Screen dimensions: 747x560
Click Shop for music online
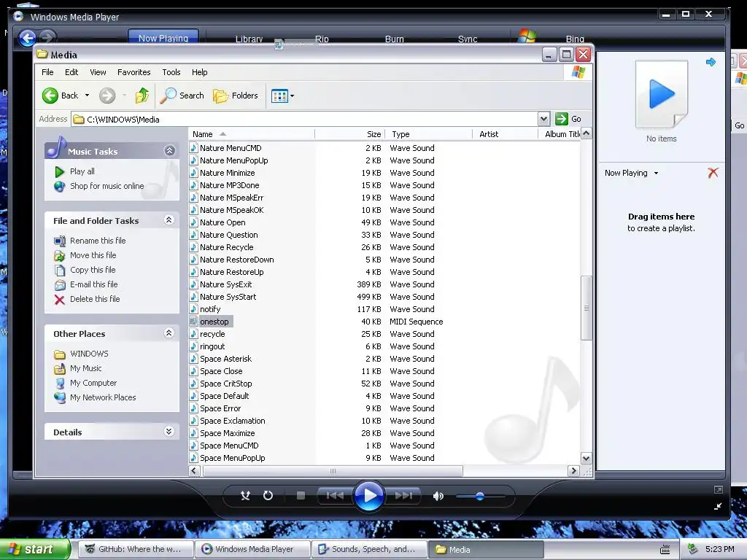point(107,186)
